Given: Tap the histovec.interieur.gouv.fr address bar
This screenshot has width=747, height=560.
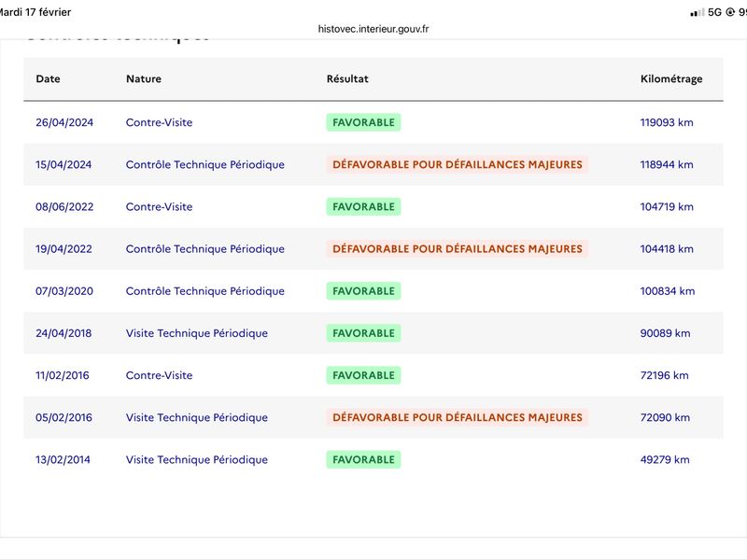Looking at the screenshot, I should pyautogui.click(x=373, y=29).
